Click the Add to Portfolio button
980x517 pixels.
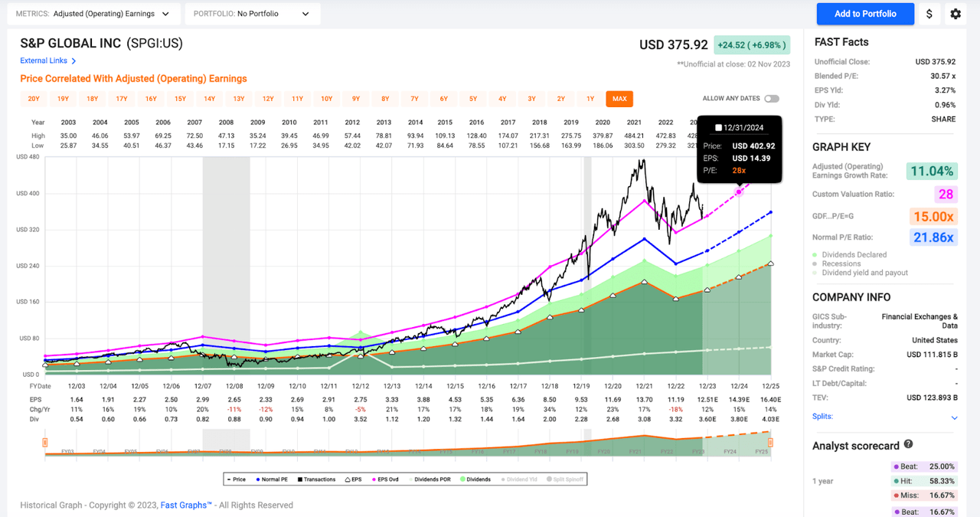point(865,14)
